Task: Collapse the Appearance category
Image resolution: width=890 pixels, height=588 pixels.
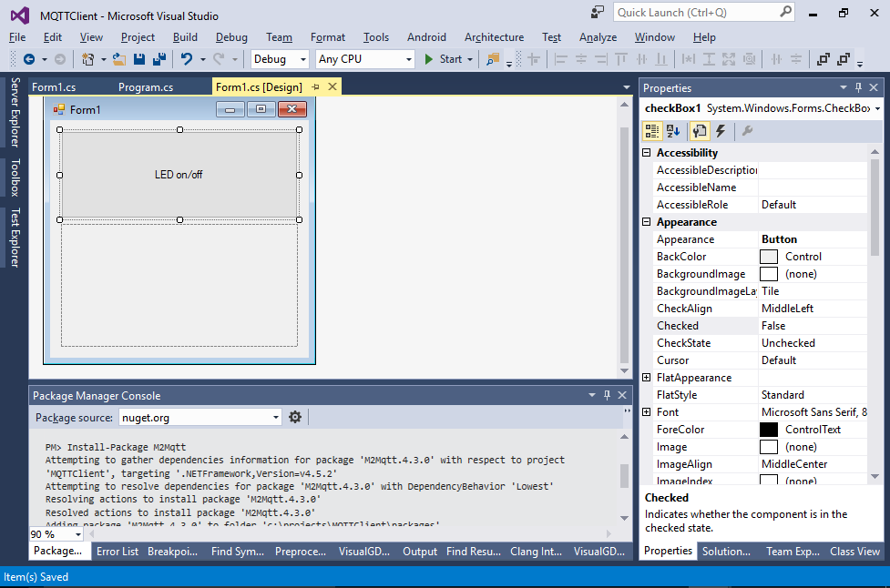Action: click(647, 222)
